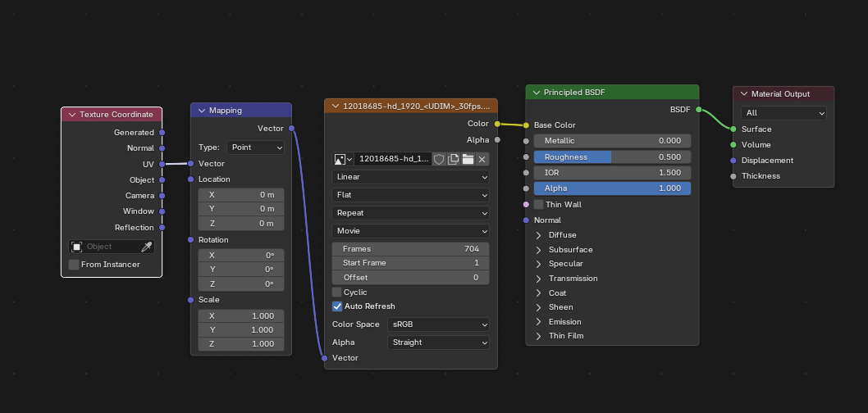868x413 pixels.
Task: Click the Mapping Scale input socket
Action: [191, 300]
